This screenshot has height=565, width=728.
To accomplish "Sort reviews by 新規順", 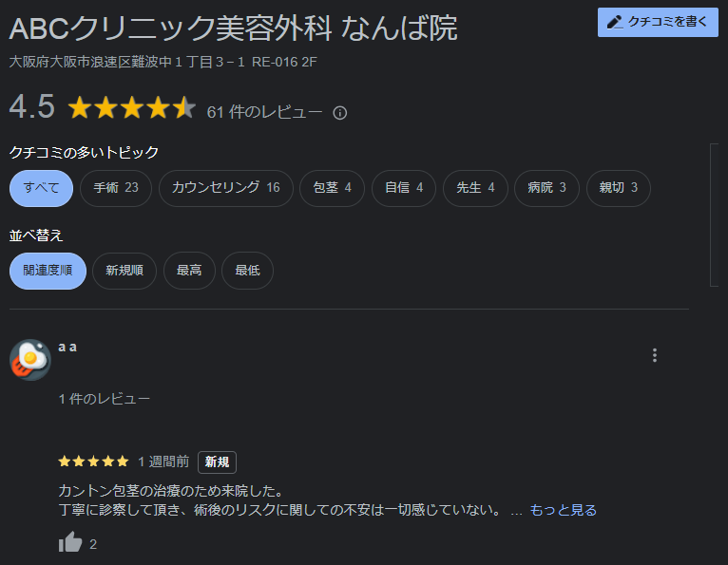I will (x=125, y=271).
